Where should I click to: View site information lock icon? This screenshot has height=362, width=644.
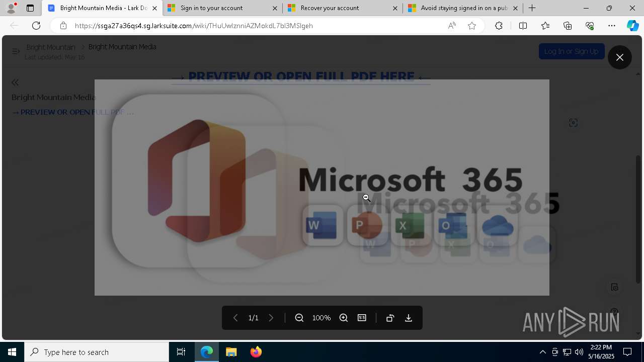pos(63,26)
